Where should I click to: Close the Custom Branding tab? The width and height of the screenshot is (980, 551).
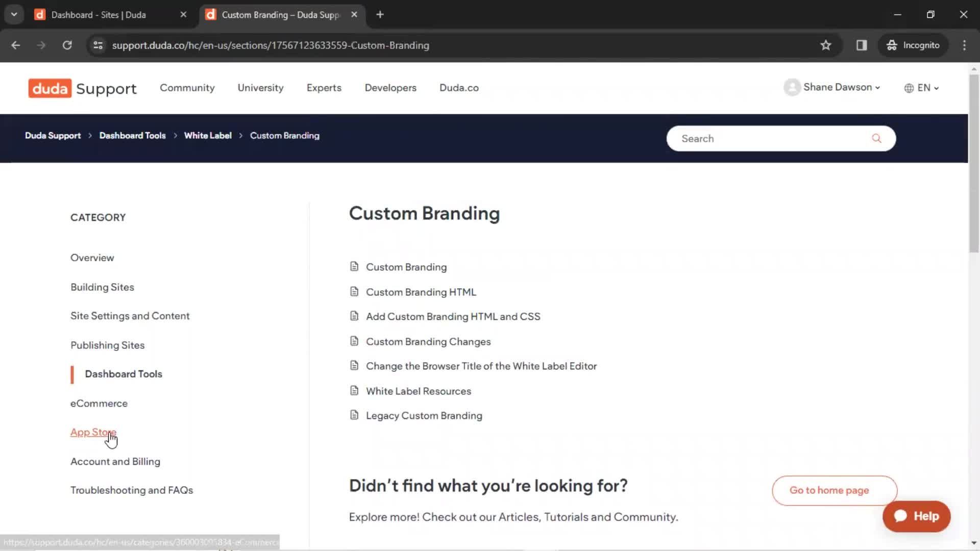tap(354, 15)
